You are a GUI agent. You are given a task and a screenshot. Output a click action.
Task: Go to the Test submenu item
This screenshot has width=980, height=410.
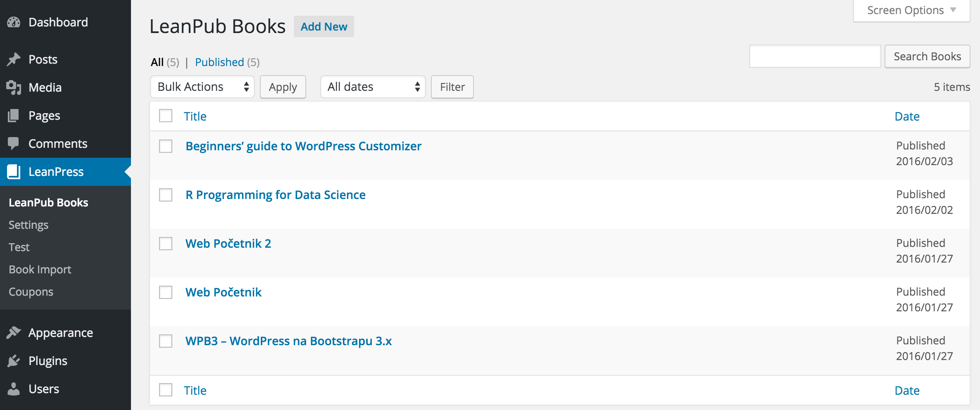(19, 247)
